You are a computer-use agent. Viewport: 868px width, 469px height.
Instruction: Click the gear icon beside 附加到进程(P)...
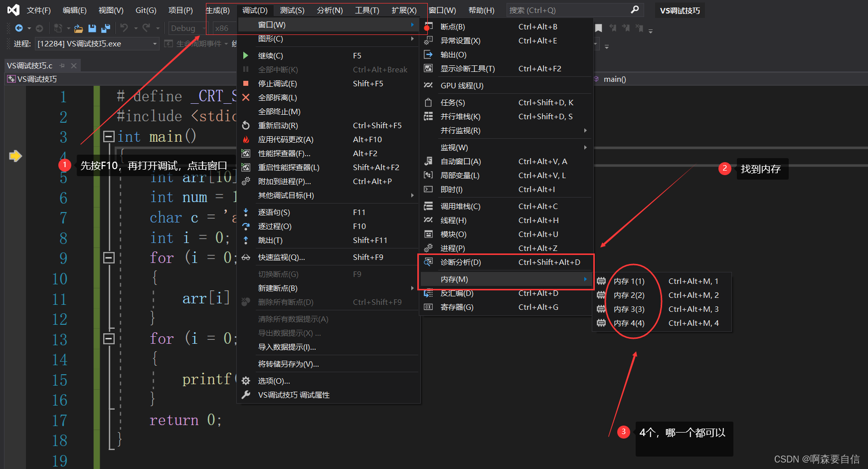click(246, 181)
